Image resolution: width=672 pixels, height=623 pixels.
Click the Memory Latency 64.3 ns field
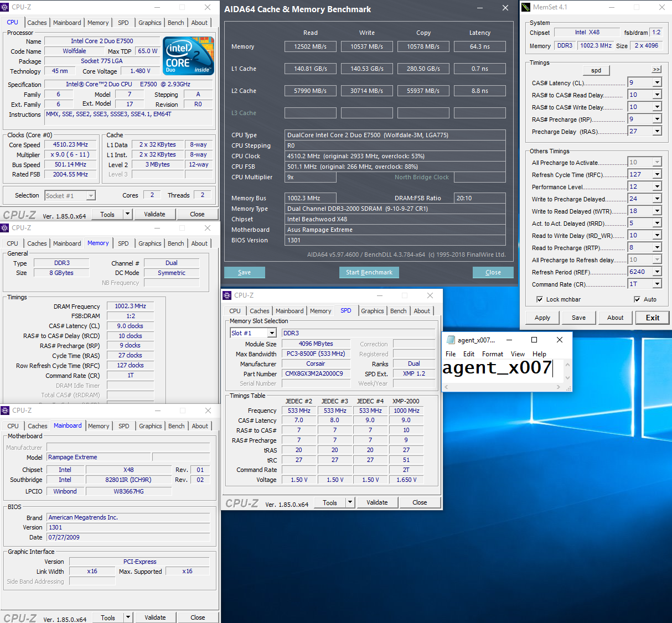pos(480,46)
